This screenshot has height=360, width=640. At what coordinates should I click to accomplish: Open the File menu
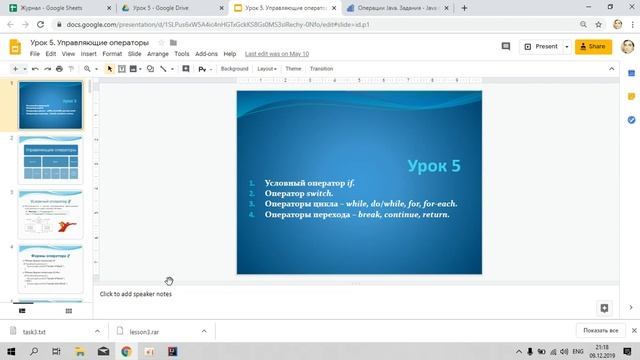coord(35,54)
